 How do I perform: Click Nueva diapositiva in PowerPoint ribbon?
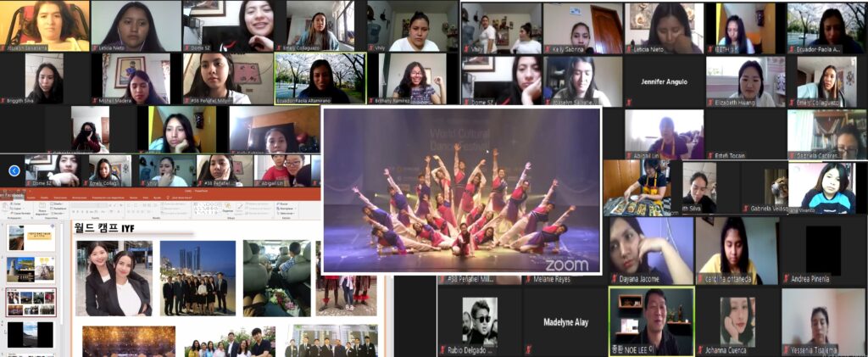(x=42, y=208)
